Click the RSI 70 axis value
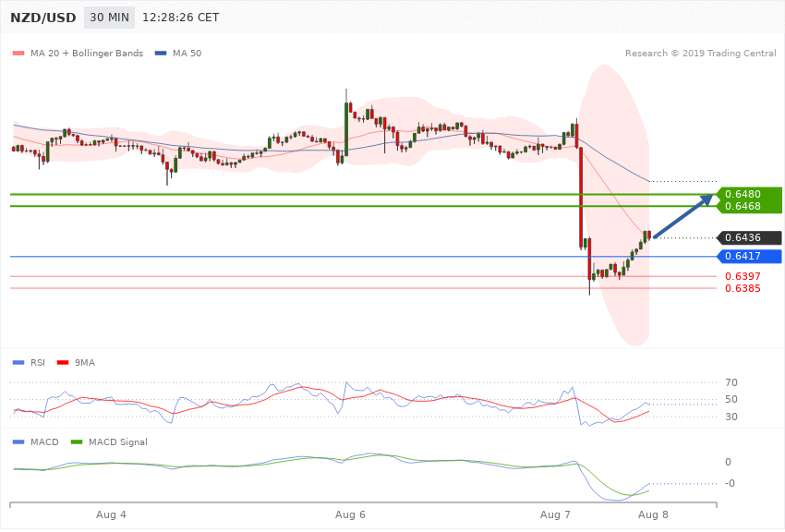785x532 pixels. tap(731, 383)
